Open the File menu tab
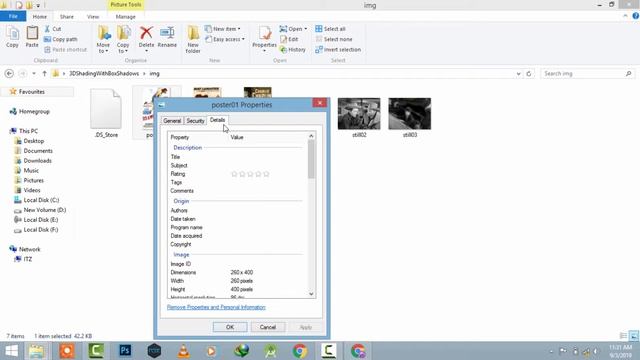 [x=13, y=16]
